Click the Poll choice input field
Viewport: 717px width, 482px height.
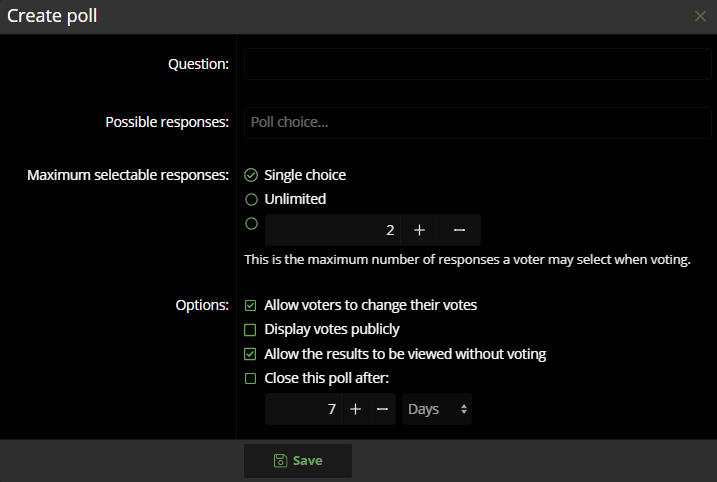477,123
